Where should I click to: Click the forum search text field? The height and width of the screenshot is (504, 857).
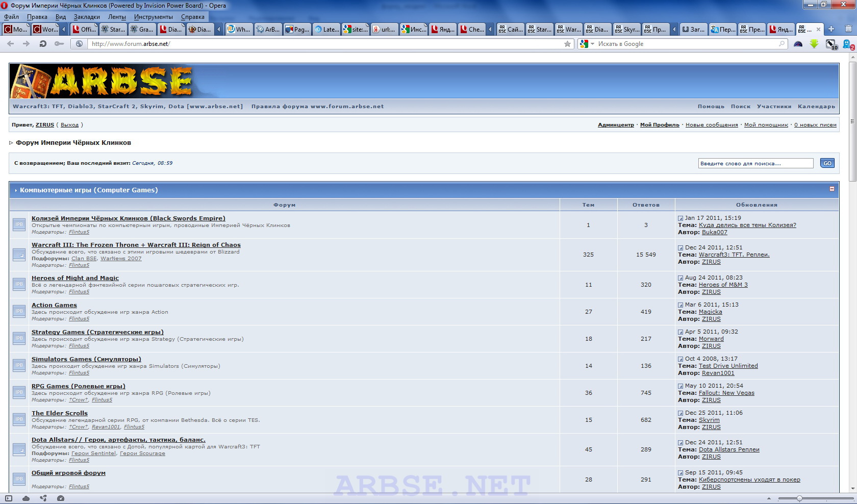tap(755, 163)
